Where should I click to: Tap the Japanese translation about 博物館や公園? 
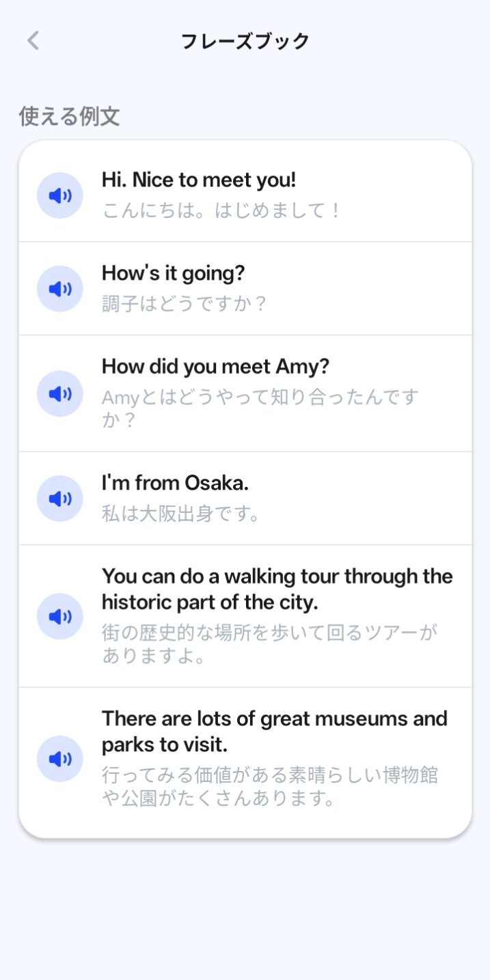[x=269, y=786]
